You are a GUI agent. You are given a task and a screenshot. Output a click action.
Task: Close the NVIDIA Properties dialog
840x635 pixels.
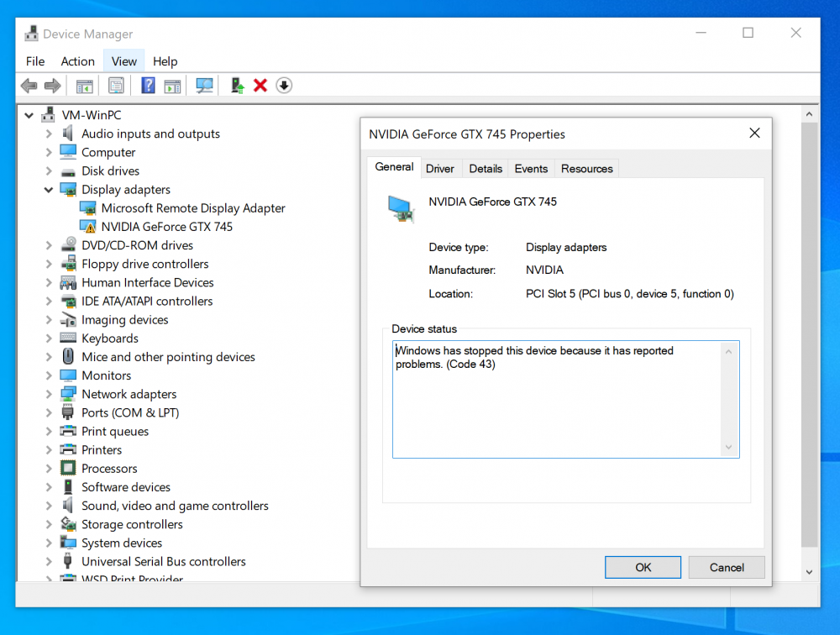754,133
